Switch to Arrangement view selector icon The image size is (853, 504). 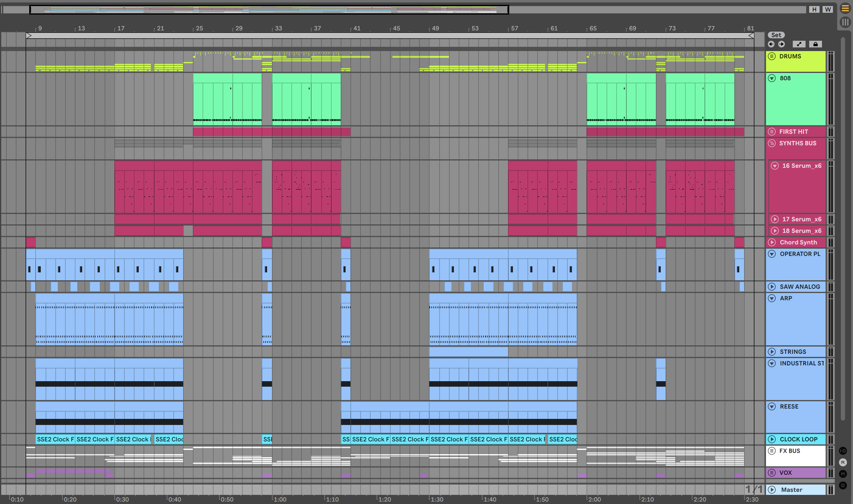pyautogui.click(x=845, y=9)
